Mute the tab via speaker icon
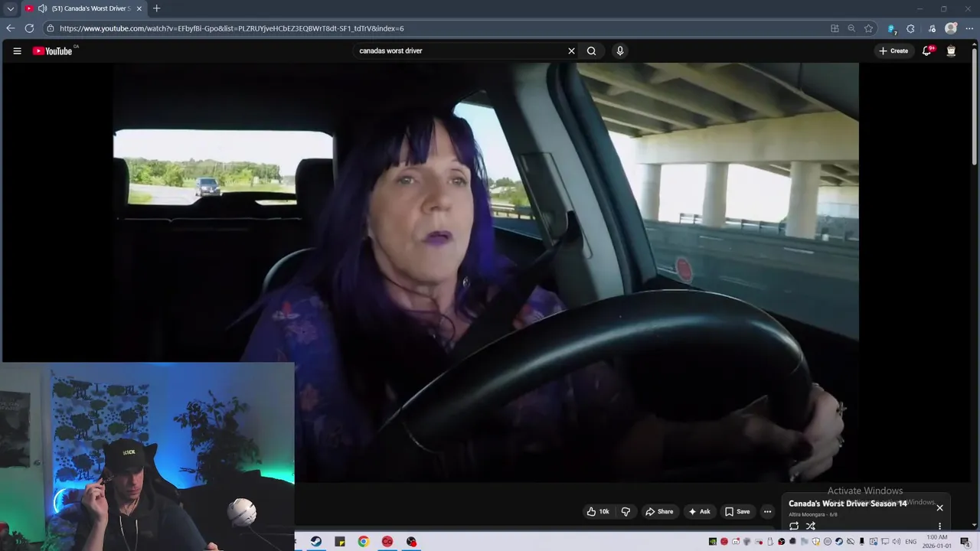Viewport: 980px width, 551px height. pos(42,8)
